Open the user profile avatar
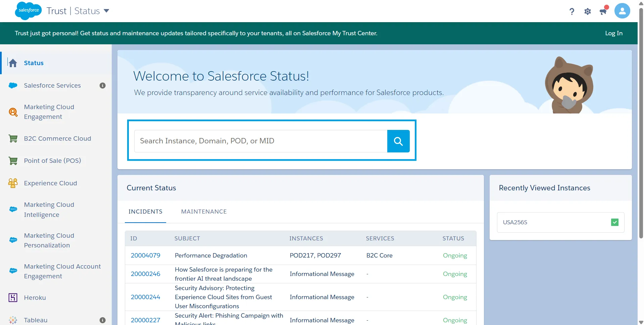Viewport: 644px width, 325px height. (x=622, y=11)
